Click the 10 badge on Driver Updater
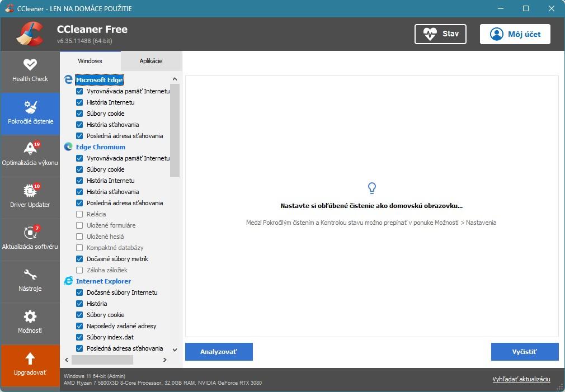 [37, 186]
